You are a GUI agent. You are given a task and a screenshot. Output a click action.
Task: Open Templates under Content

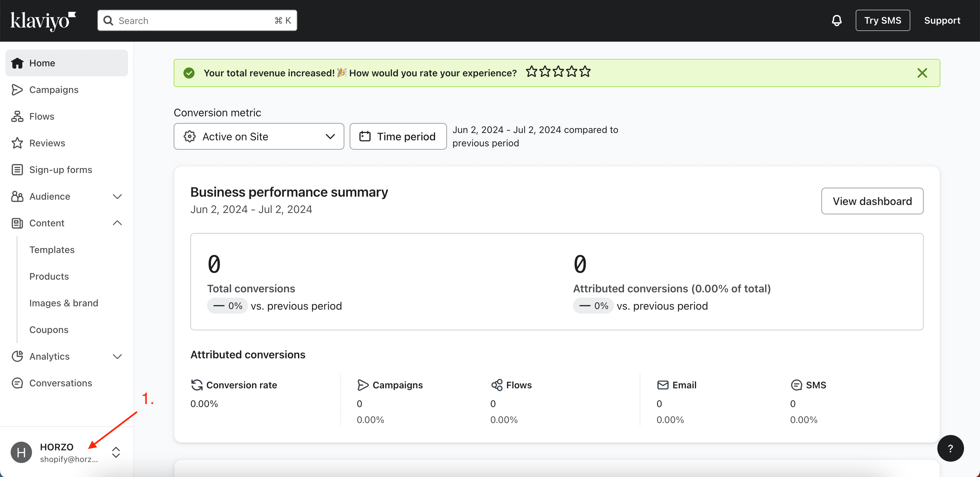click(52, 250)
